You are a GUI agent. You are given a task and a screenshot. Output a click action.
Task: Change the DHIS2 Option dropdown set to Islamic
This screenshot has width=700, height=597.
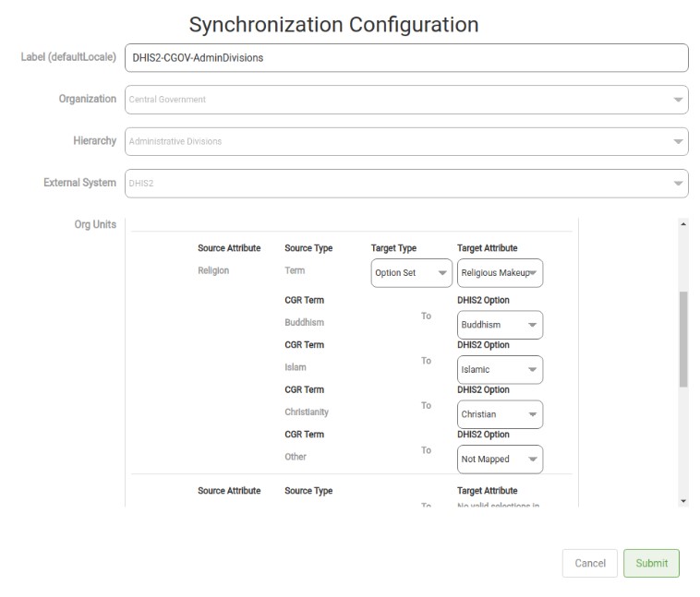pos(500,370)
